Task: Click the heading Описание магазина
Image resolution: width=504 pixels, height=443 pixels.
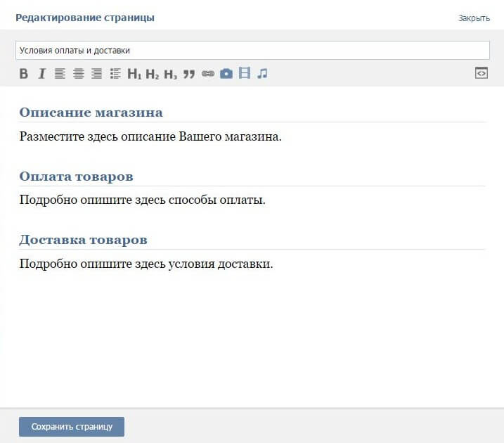Action: point(91,113)
